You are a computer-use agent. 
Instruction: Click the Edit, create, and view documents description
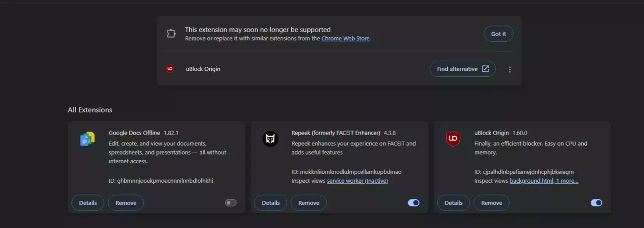click(168, 152)
